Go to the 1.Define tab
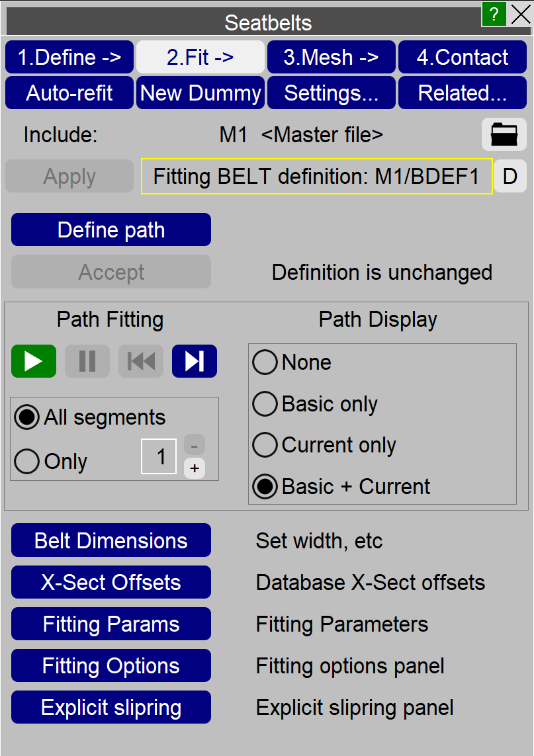Viewport: 534px width, 756px height. point(69,58)
